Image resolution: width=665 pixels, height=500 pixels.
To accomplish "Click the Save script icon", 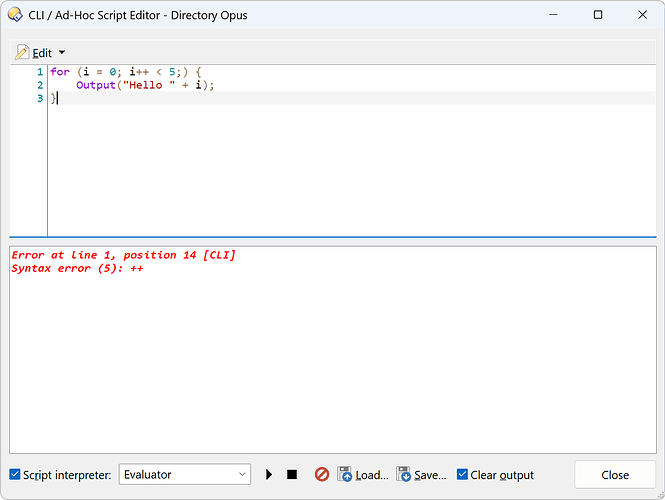I will coord(404,475).
